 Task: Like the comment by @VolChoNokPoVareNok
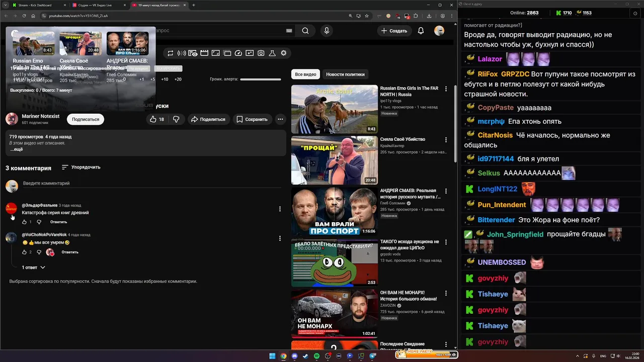tap(24, 252)
